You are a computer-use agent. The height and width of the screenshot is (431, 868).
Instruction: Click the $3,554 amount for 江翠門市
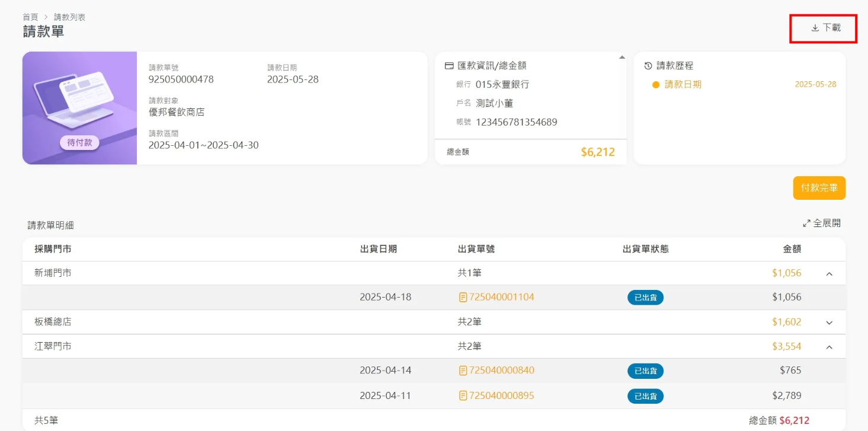[x=787, y=346]
